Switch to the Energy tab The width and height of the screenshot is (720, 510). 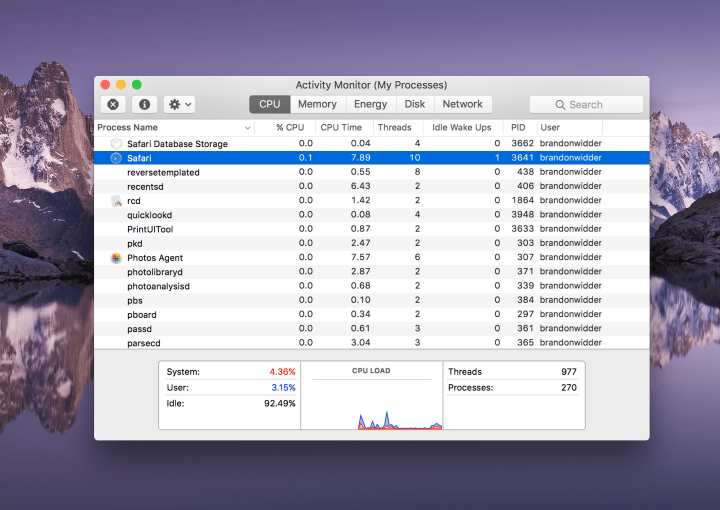point(370,104)
